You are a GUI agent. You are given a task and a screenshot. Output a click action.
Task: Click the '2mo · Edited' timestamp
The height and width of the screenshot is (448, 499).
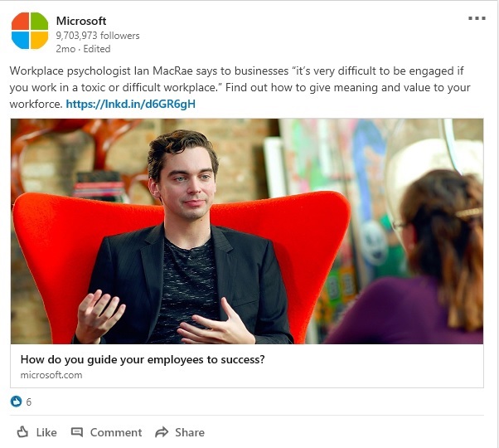(x=83, y=49)
